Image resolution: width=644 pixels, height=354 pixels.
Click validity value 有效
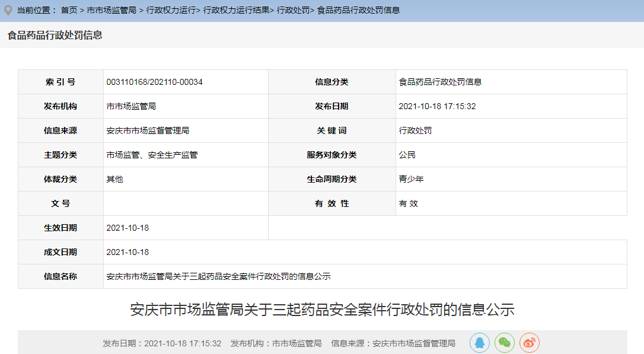pos(408,203)
